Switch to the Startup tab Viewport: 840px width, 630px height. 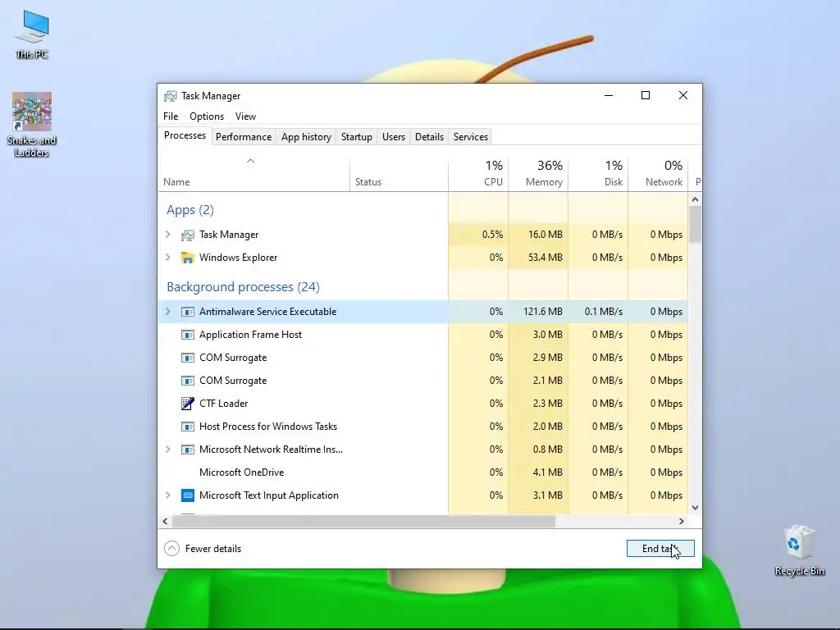(357, 137)
